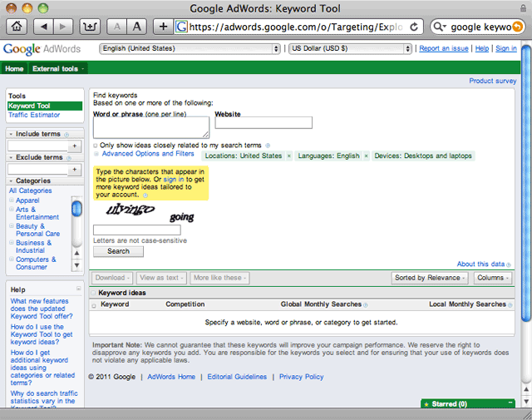Image resolution: width=532 pixels, height=420 pixels.
Task: Remove the Languages: English filter
Action: pos(366,156)
